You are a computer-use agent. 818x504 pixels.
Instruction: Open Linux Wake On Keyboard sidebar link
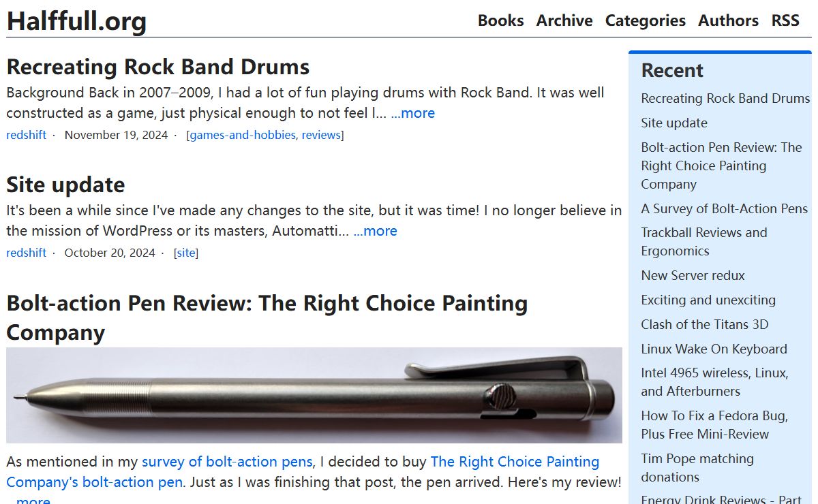(714, 349)
